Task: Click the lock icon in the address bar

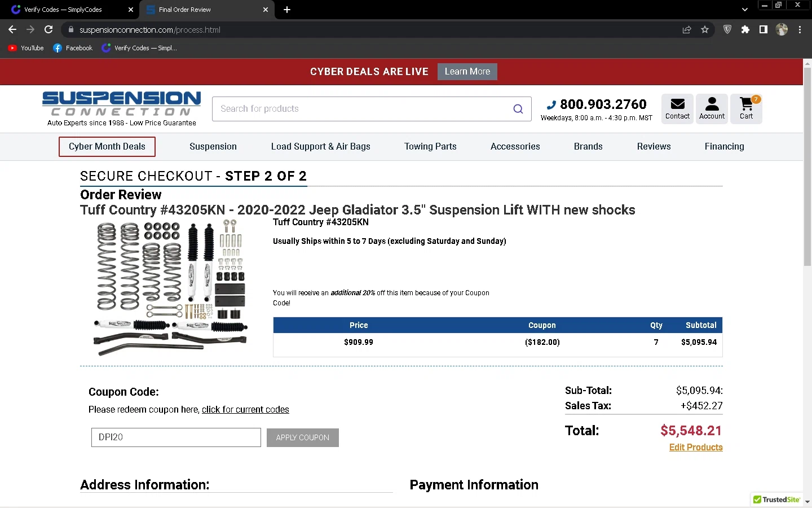Action: (70, 30)
